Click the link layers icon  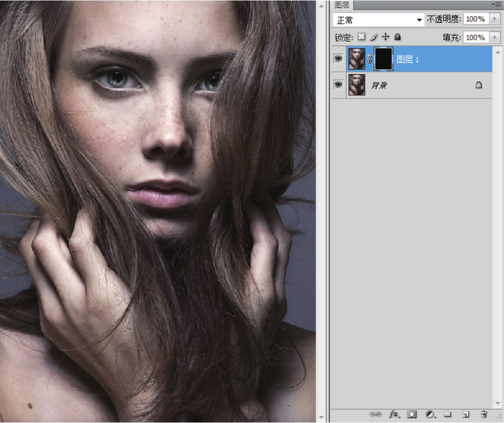[375, 414]
